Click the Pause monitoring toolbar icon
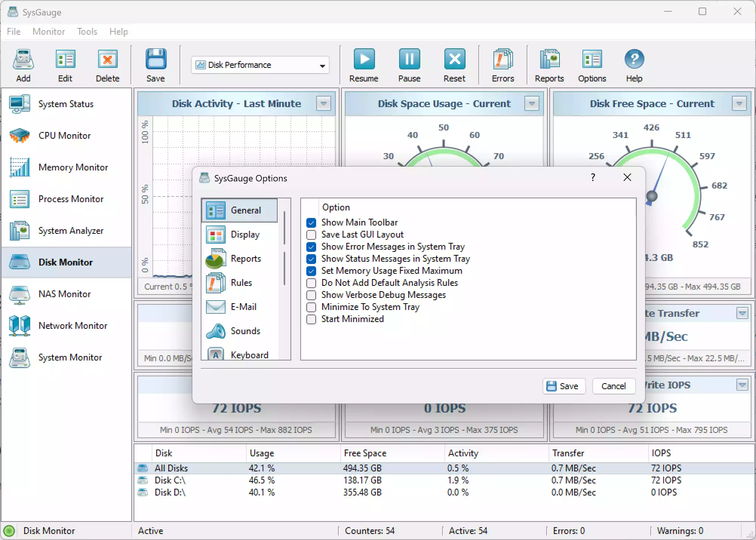This screenshot has width=756, height=540. [x=409, y=59]
